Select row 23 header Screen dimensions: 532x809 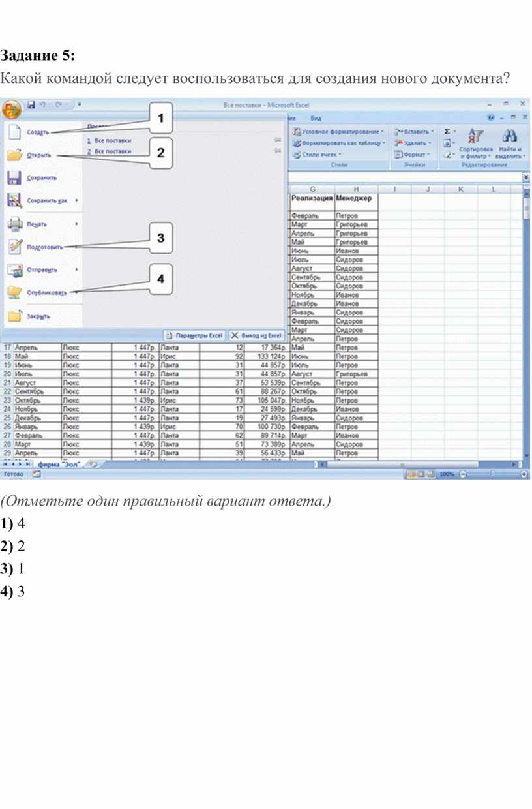(7, 400)
